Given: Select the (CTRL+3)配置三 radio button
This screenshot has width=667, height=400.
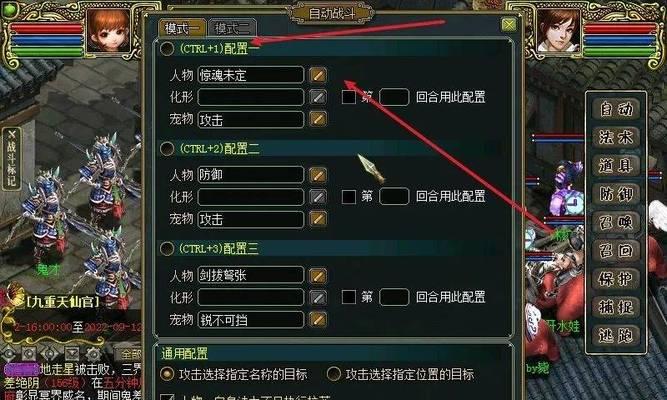Looking at the screenshot, I should point(166,249).
